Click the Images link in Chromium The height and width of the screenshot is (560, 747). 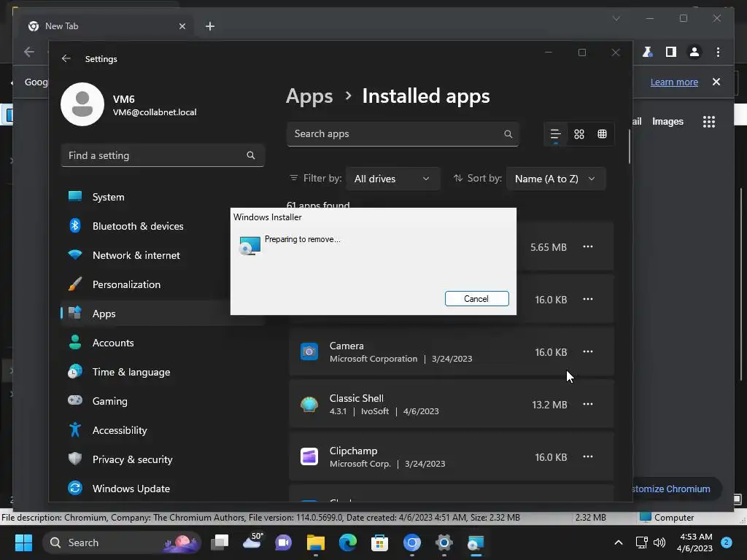click(x=667, y=122)
